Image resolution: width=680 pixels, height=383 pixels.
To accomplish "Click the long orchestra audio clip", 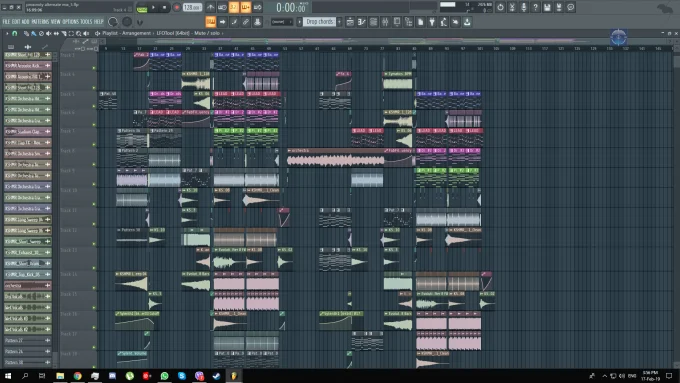I will (x=335, y=158).
